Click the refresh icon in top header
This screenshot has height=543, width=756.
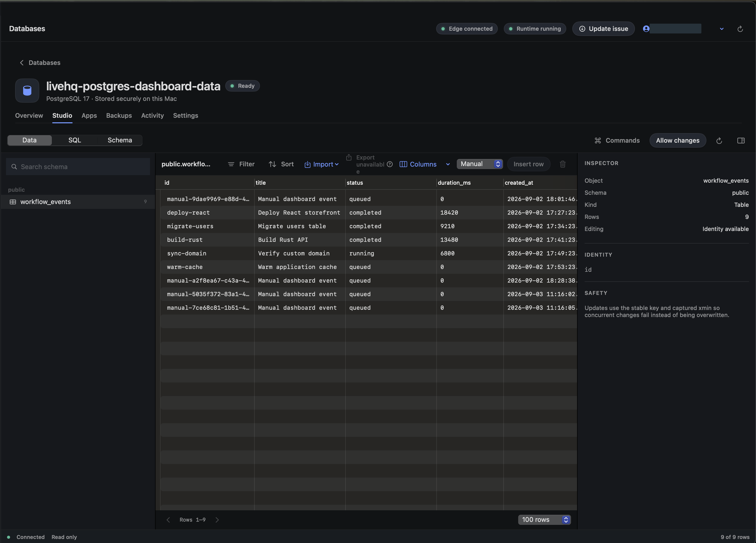point(740,29)
